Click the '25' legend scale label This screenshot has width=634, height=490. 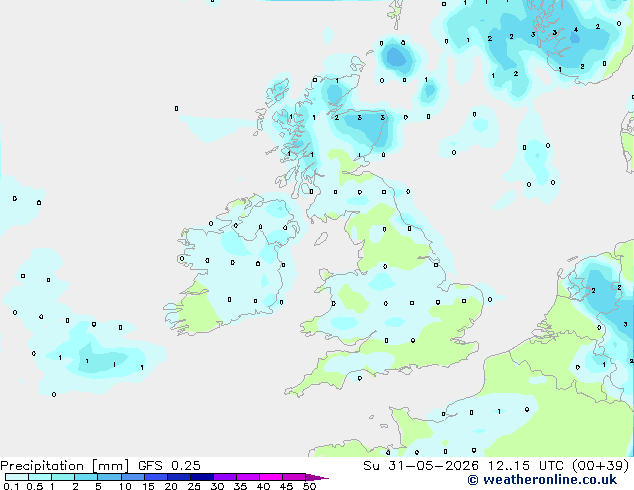pyautogui.click(x=194, y=486)
